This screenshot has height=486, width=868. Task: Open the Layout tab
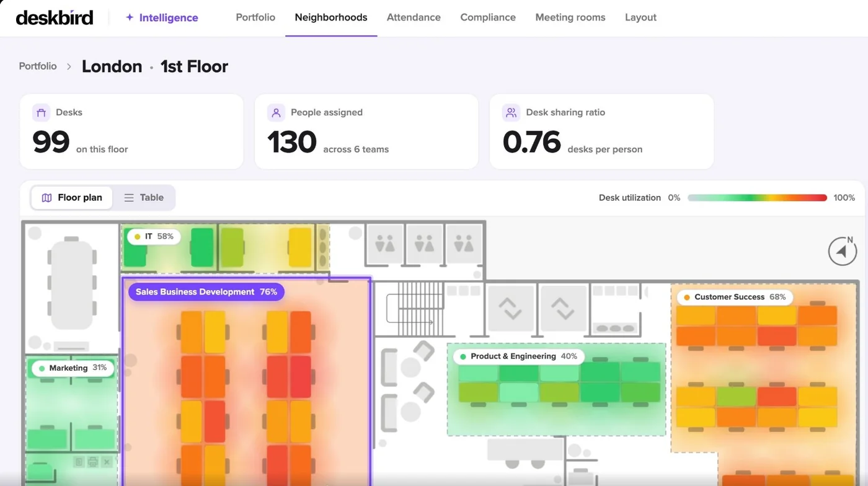click(640, 17)
